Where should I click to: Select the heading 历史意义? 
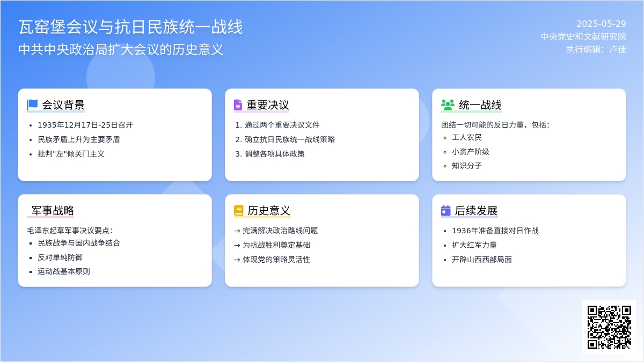point(269,210)
